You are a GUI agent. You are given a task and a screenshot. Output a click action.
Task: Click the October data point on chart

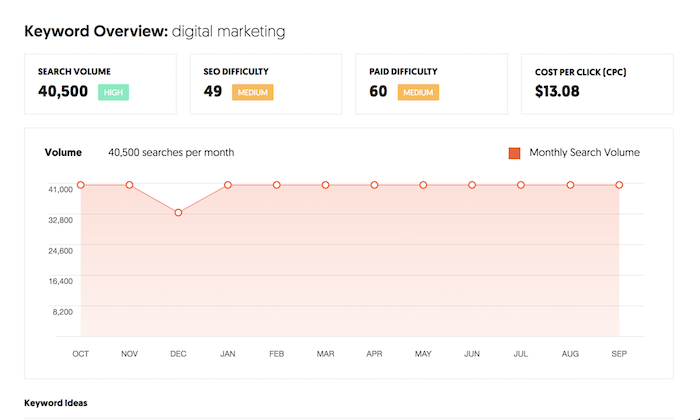coord(80,185)
